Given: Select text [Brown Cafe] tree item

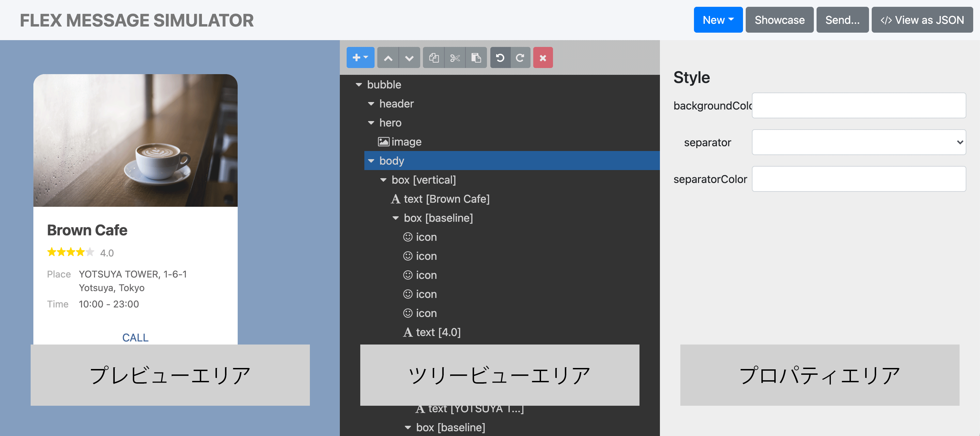Looking at the screenshot, I should tap(446, 199).
